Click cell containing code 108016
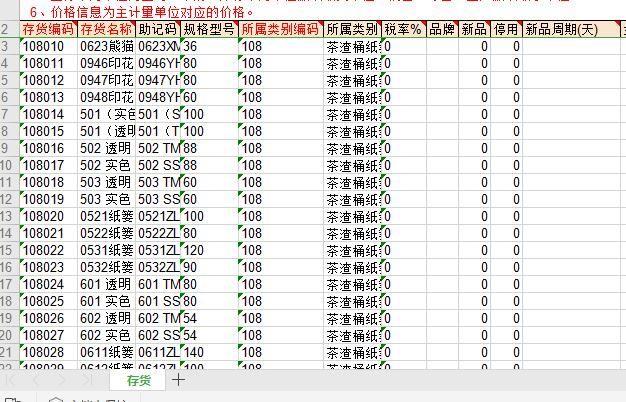Image resolution: width=626 pixels, height=402 pixels. click(48, 149)
